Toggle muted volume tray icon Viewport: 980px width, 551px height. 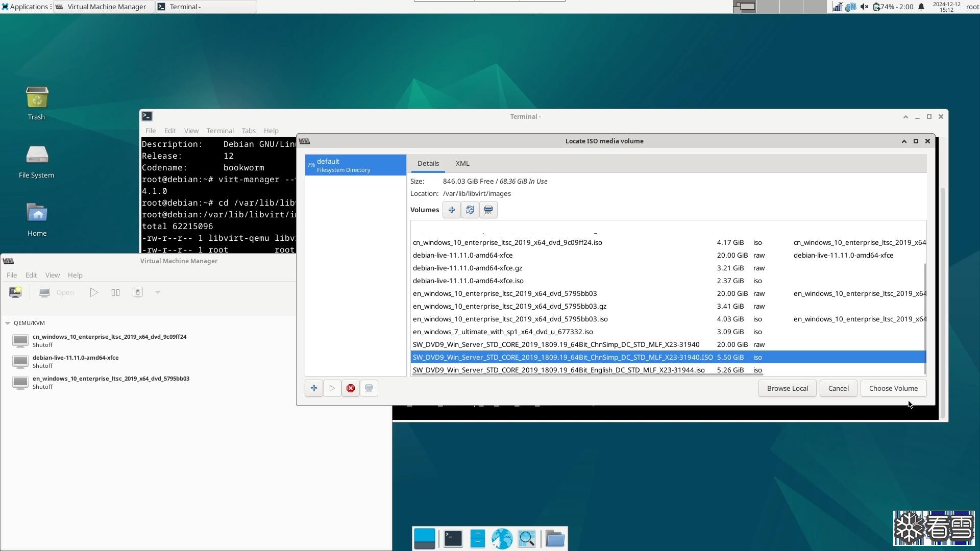(x=864, y=7)
